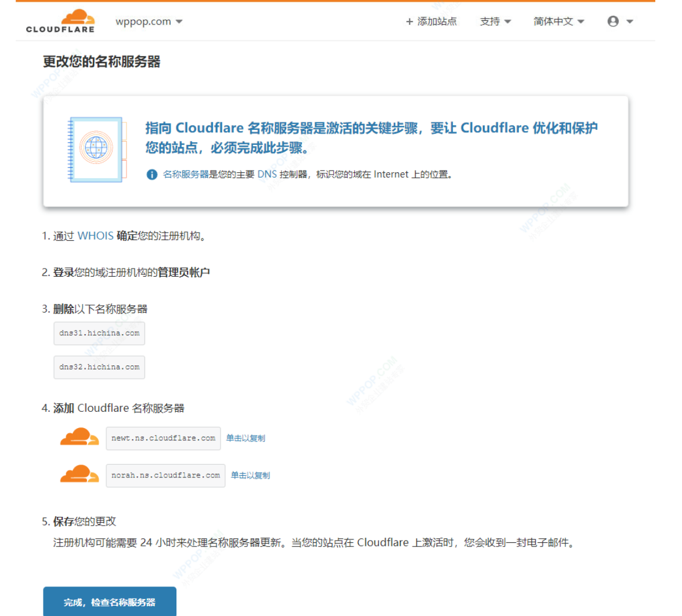
Task: Open the user account avatar icon
Action: coord(613,21)
